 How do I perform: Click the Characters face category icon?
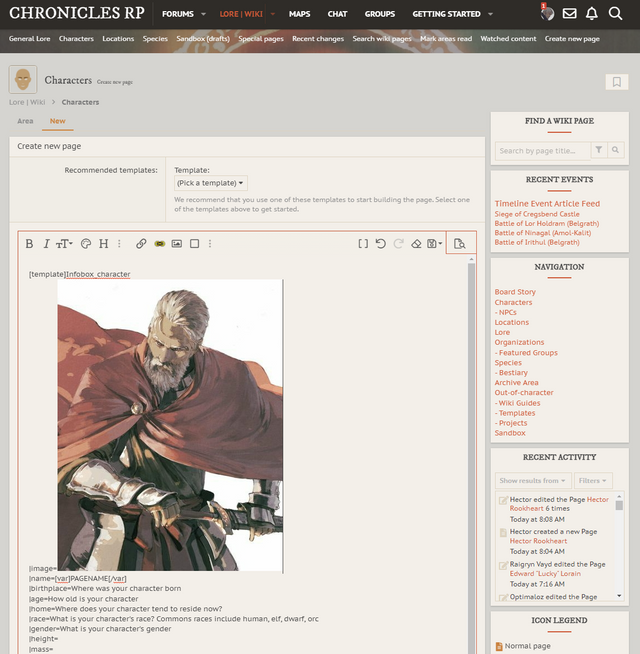23,79
